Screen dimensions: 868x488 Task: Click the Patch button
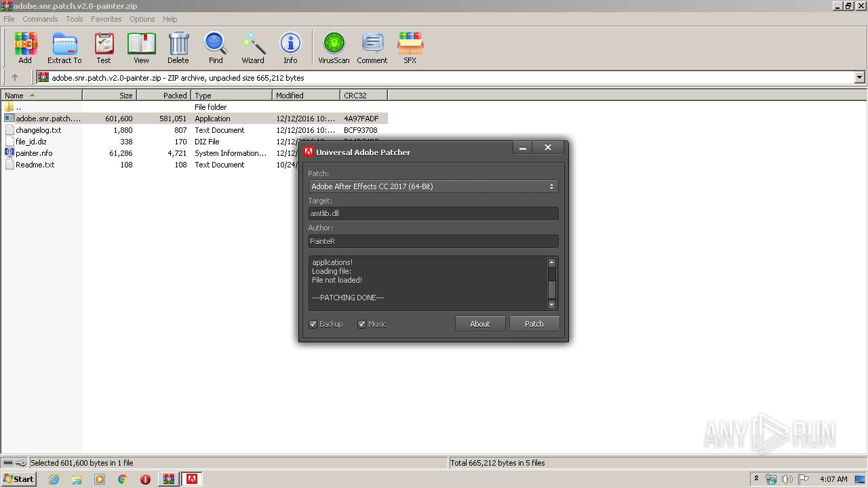pyautogui.click(x=534, y=324)
